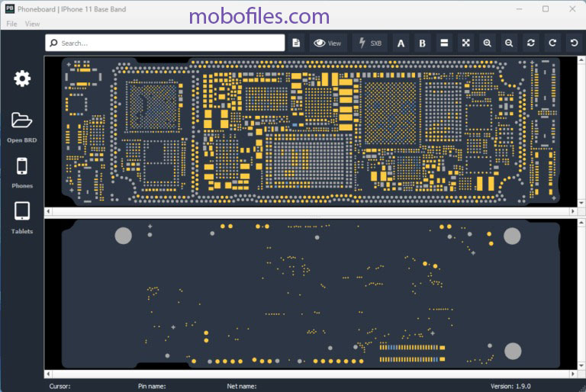Click the Net name: status label
Image resolution: width=586 pixels, height=392 pixels.
tap(241, 387)
